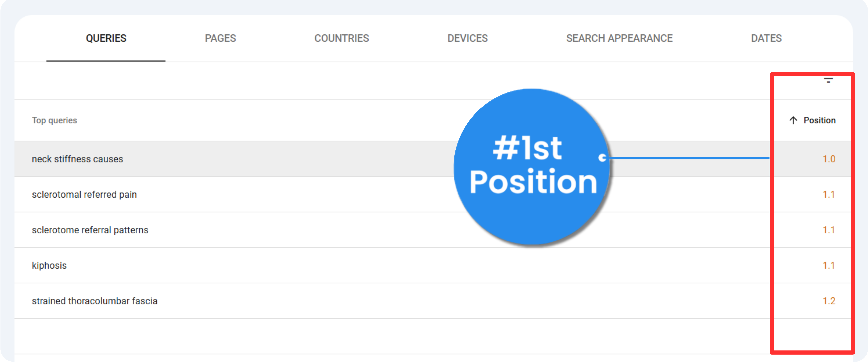Open the strained thoracolumbar fascia query

point(94,301)
